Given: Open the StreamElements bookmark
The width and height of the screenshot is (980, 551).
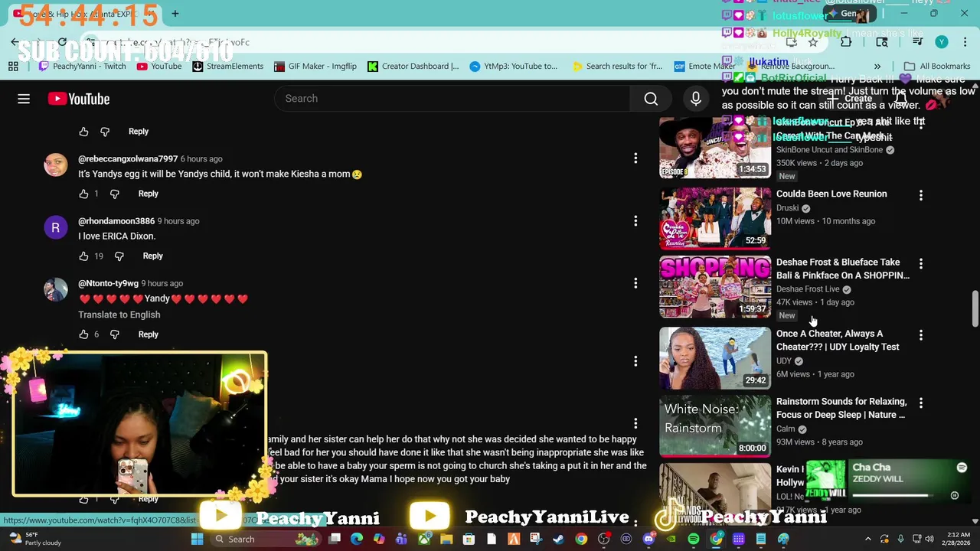Looking at the screenshot, I should click(227, 66).
